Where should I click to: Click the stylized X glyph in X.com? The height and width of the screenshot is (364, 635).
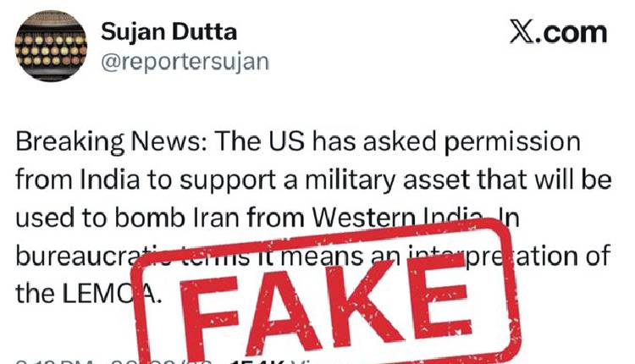click(522, 31)
